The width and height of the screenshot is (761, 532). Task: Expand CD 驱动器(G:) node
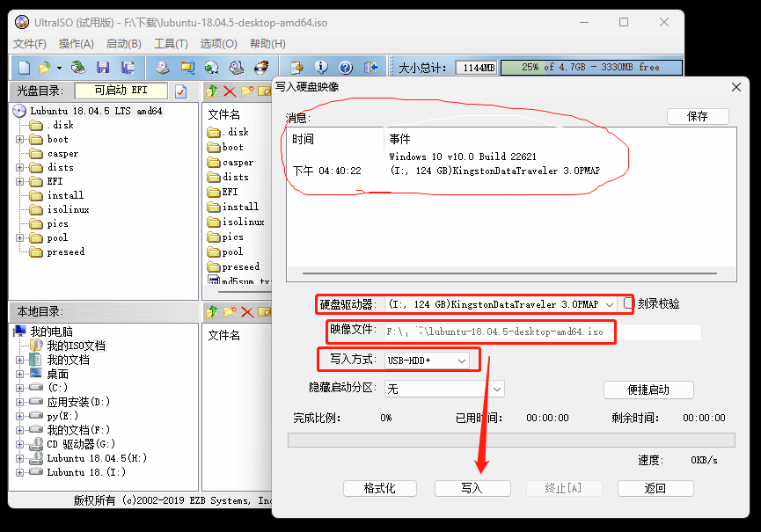coord(20,444)
